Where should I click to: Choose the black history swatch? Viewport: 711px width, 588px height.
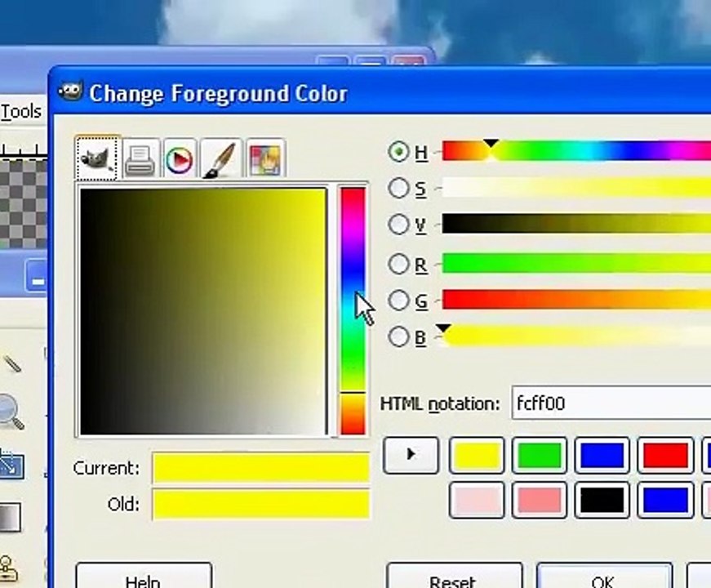coord(602,500)
